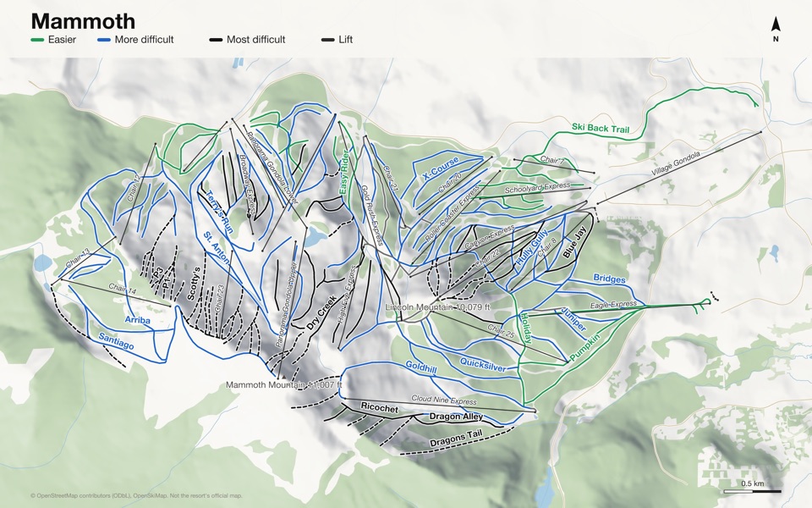
Task: Click the 'Eagle Express' lift label
Action: pyautogui.click(x=614, y=305)
